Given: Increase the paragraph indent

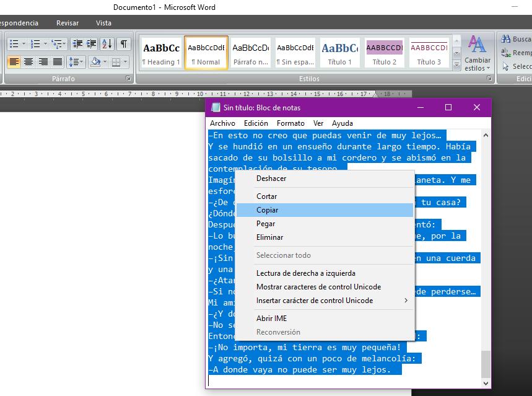Looking at the screenshot, I should 90,44.
